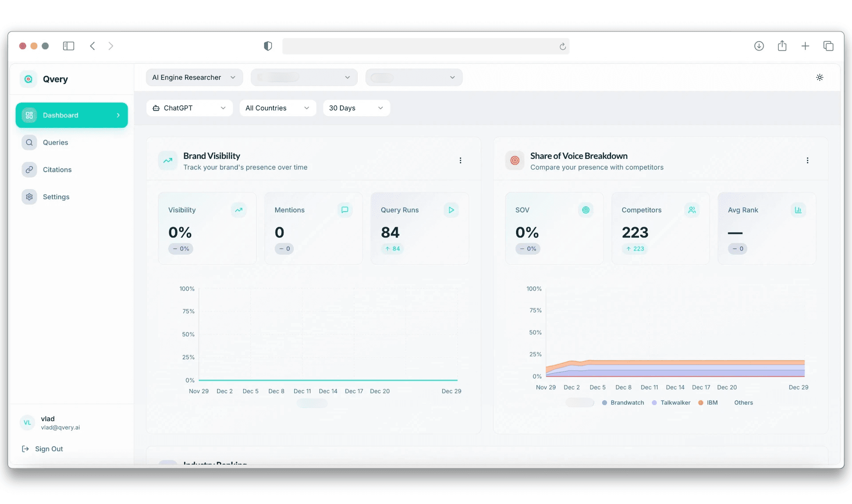Open Brand Visibility three-dot options menu
Image resolution: width=852 pixels, height=504 pixels.
[460, 161]
